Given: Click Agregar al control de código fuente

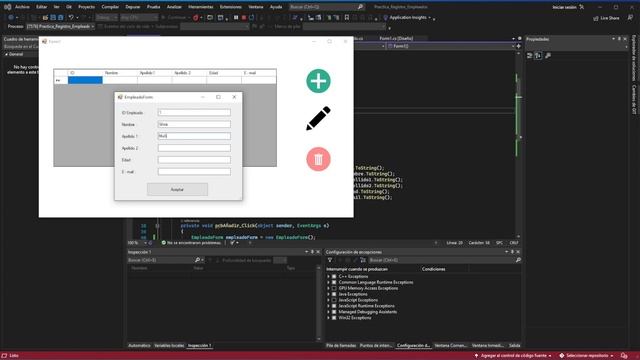Looking at the screenshot, I should pyautogui.click(x=513, y=356).
